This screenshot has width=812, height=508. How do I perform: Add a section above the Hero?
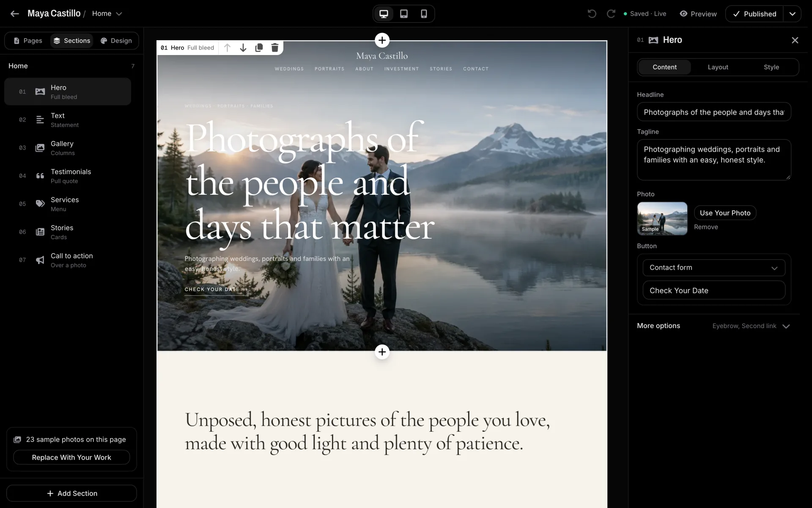pos(382,40)
